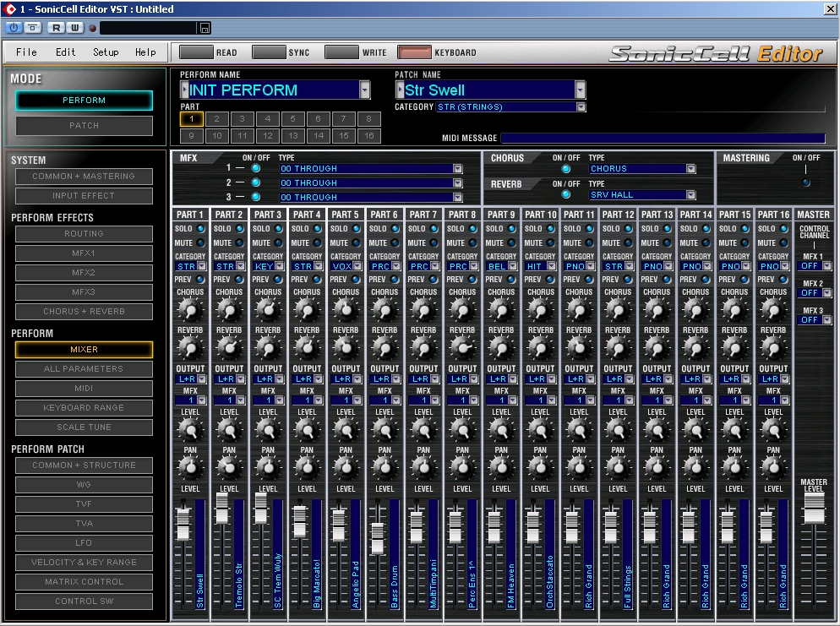Open the patch Category STR (STRINGS) dropdown
This screenshot has height=626, width=840.
[x=581, y=107]
